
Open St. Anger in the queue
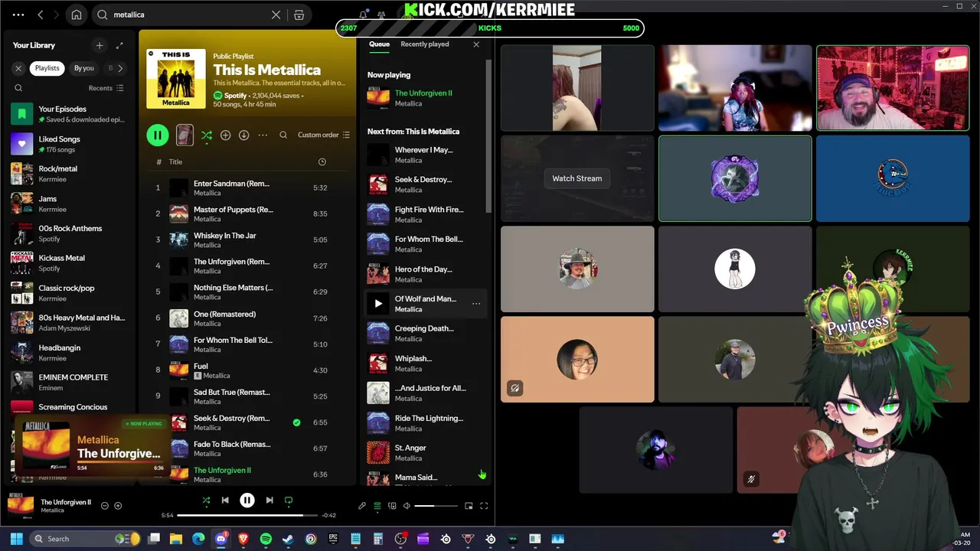[426, 452]
